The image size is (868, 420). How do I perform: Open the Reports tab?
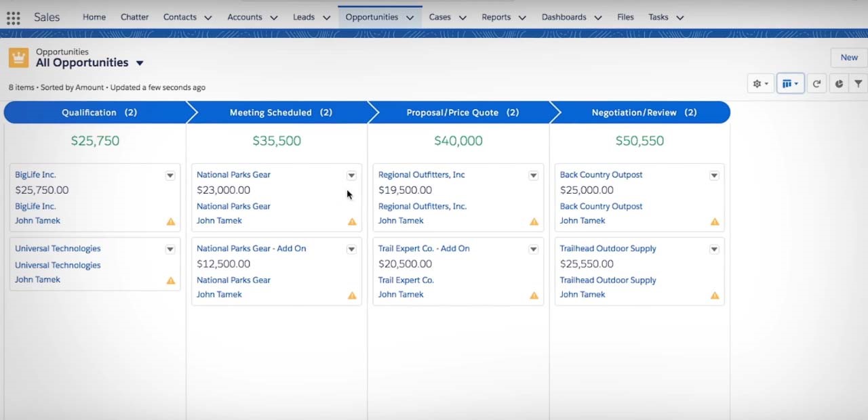pos(496,17)
